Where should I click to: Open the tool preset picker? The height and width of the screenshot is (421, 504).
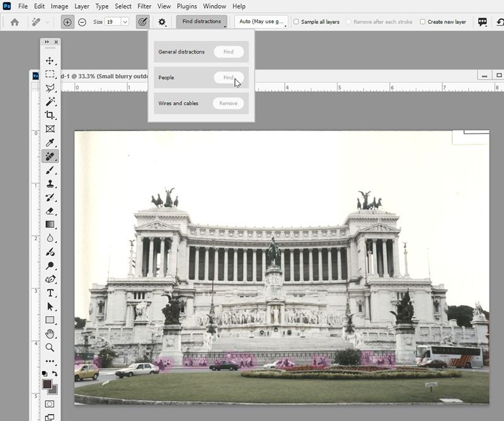(x=40, y=22)
